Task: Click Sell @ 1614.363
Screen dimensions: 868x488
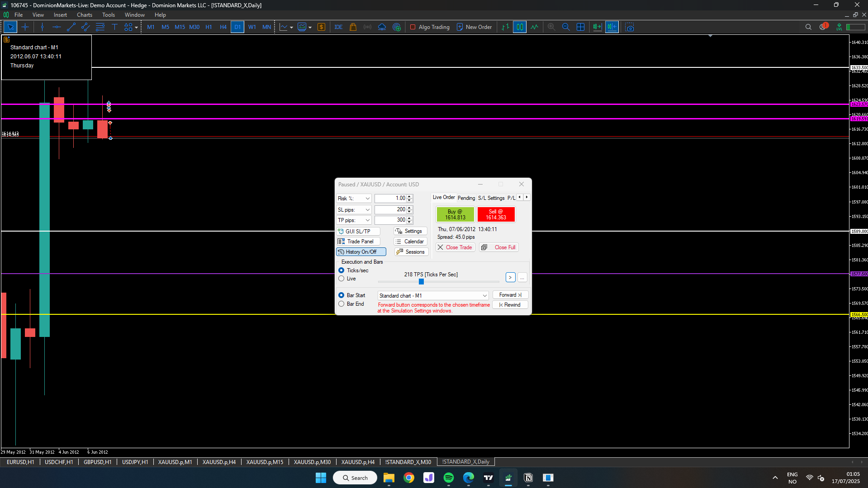Action: click(496, 214)
